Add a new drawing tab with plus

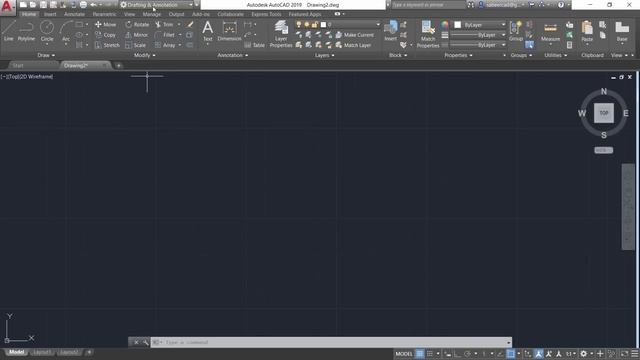(x=118, y=65)
